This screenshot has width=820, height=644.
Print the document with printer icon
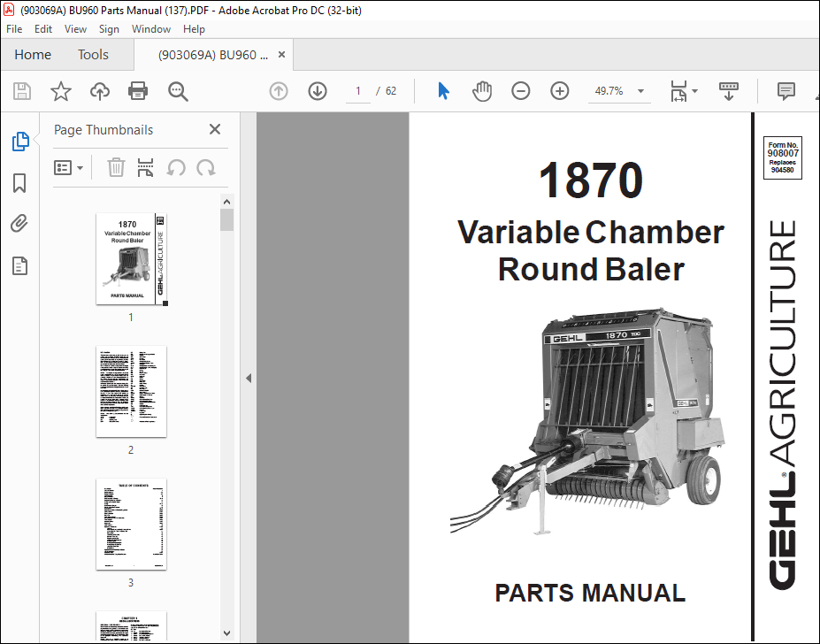click(x=138, y=91)
